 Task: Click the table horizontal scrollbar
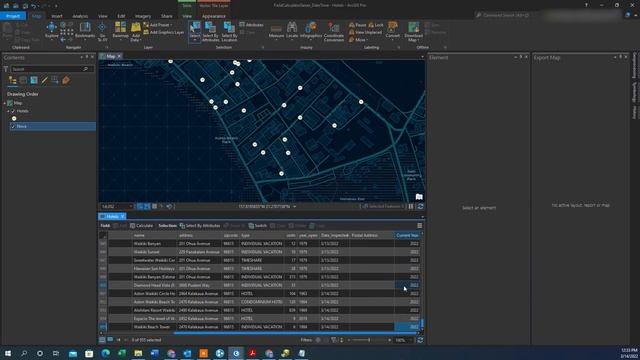(x=295, y=333)
